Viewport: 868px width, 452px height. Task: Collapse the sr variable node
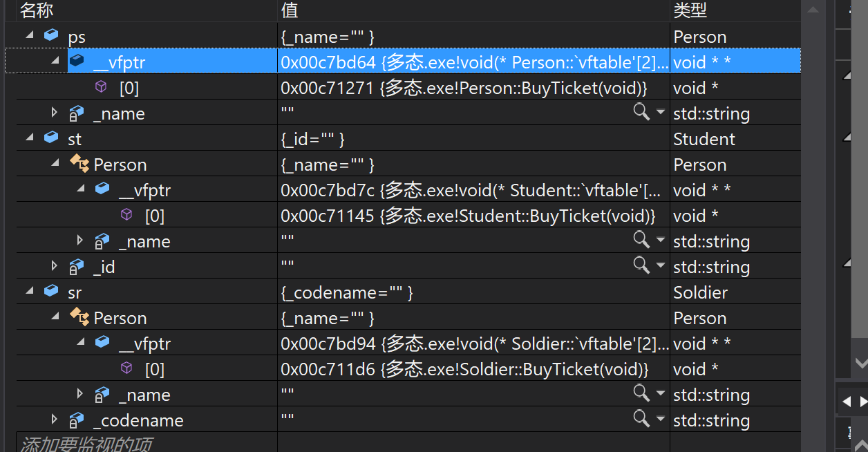click(30, 292)
